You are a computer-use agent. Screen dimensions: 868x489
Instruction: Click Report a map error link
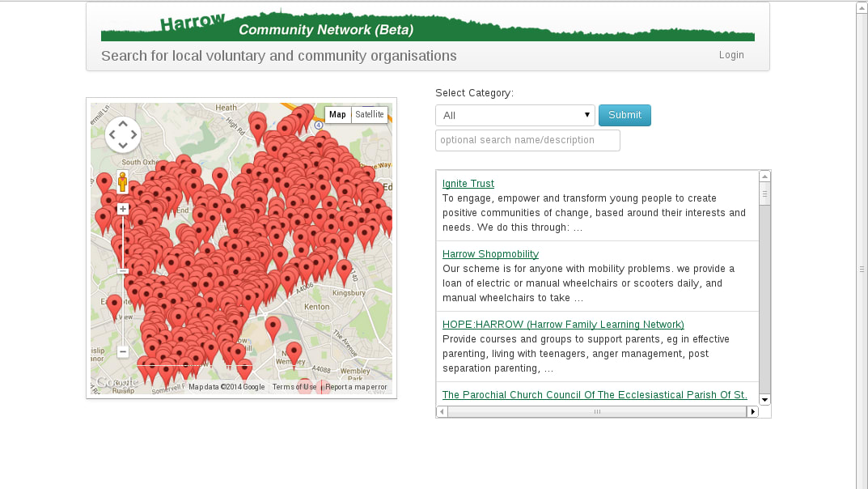(356, 386)
